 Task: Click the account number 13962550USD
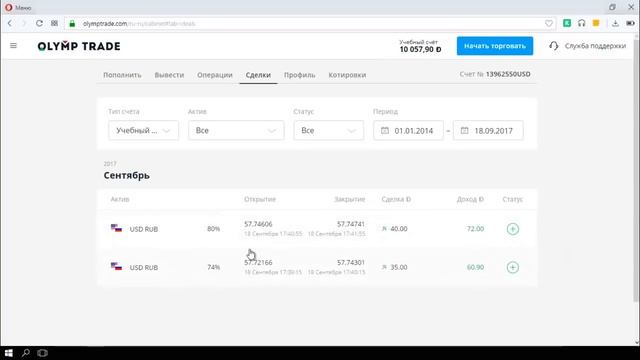(x=508, y=74)
